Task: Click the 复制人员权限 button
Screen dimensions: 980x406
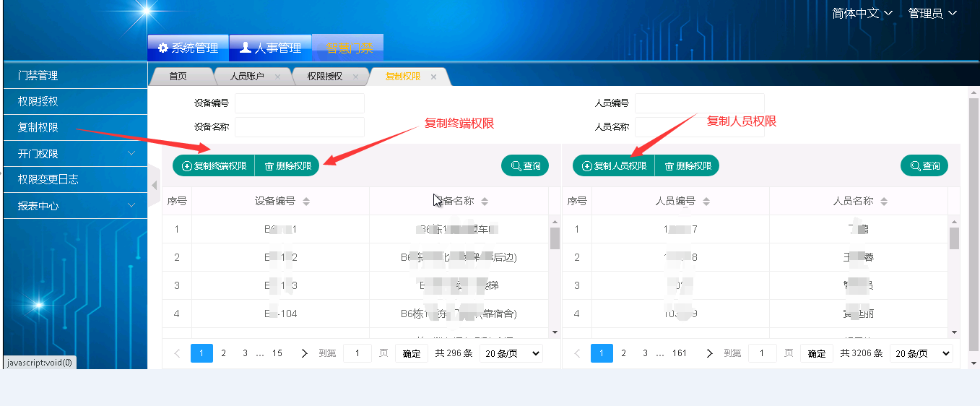Action: [x=614, y=165]
